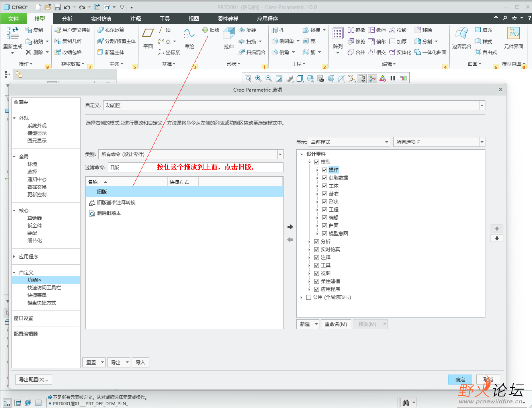
Task: Enable the 公用 (全局选项卡) checkbox
Action: click(309, 297)
